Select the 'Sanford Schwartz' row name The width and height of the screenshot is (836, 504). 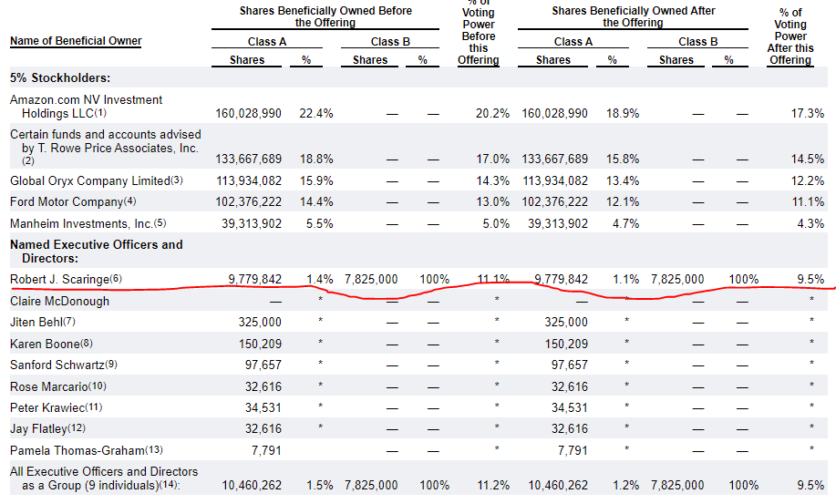[x=57, y=365]
